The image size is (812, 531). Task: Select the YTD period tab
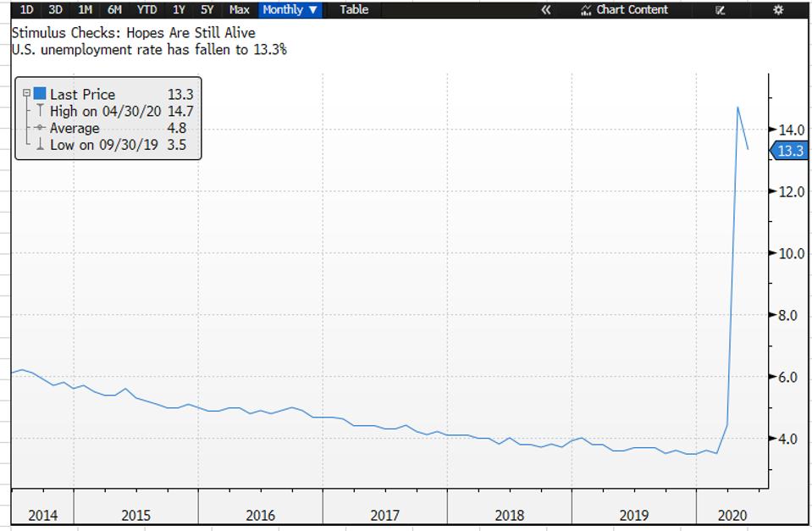146,9
